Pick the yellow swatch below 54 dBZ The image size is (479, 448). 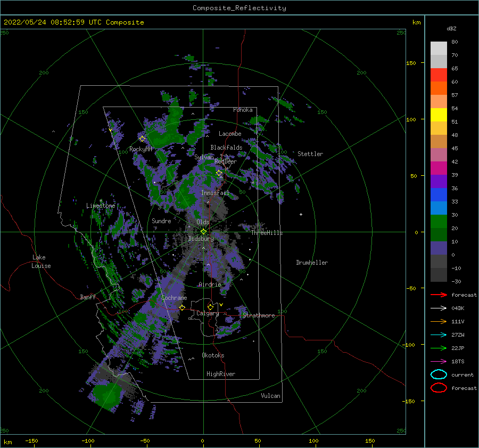point(439,115)
